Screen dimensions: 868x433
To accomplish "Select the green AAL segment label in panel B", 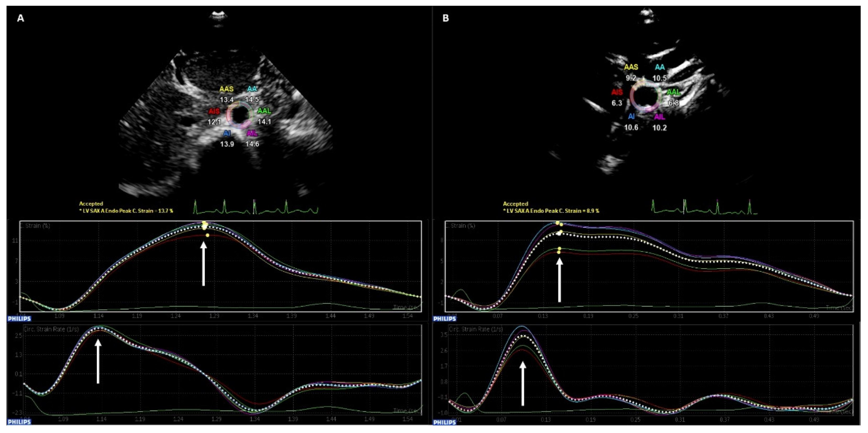I will click(x=674, y=92).
